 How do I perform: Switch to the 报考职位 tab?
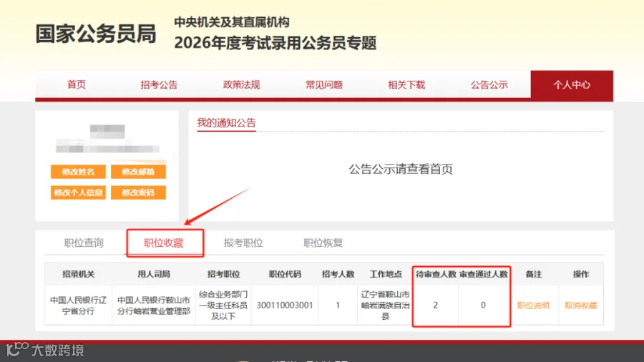click(x=243, y=243)
